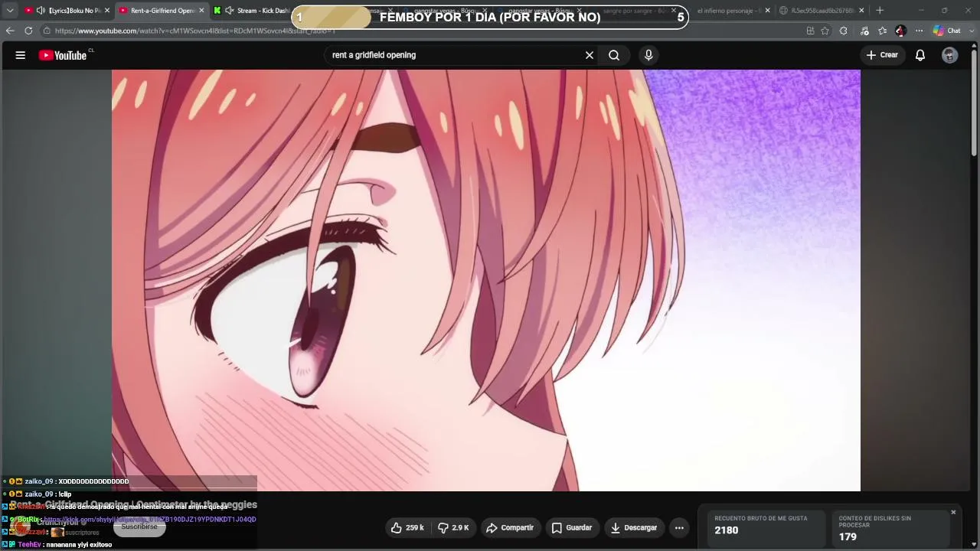Click the browser address bar URL
980x551 pixels.
pyautogui.click(x=195, y=31)
